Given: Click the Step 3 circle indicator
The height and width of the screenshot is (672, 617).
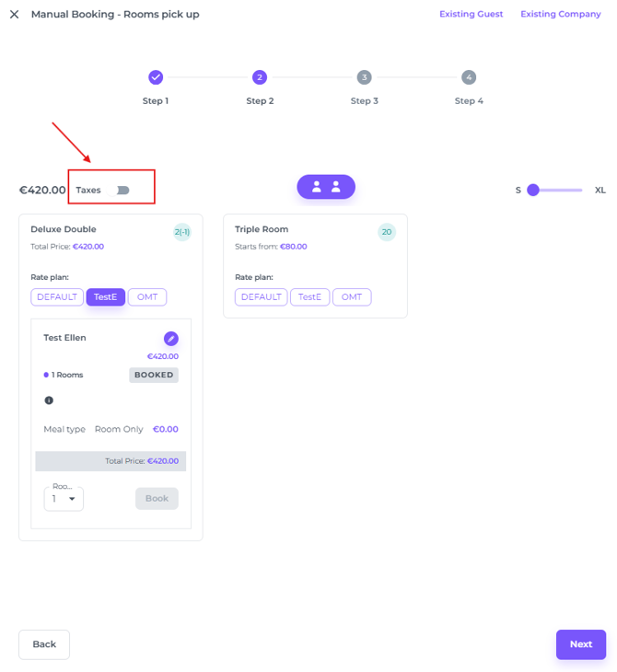Looking at the screenshot, I should [x=365, y=77].
